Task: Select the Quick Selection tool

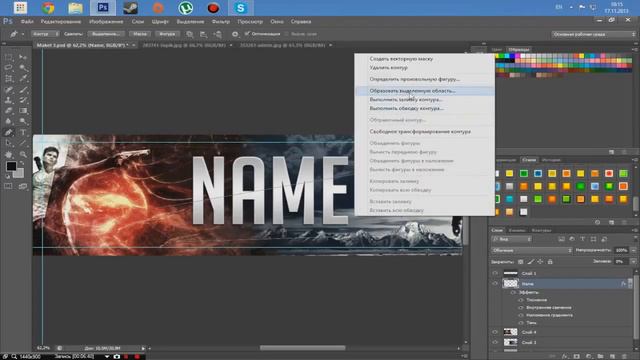Action: [23, 68]
